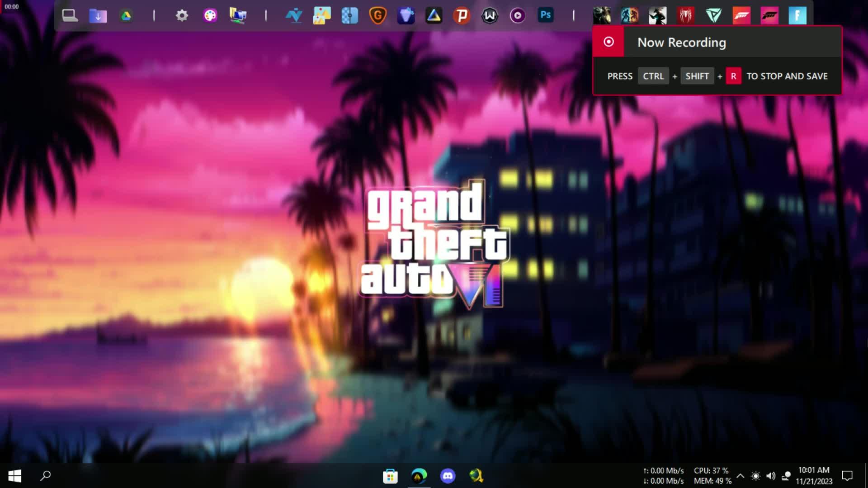Screen dimensions: 868x488
Task: Open the notification action center
Action: [847, 476]
